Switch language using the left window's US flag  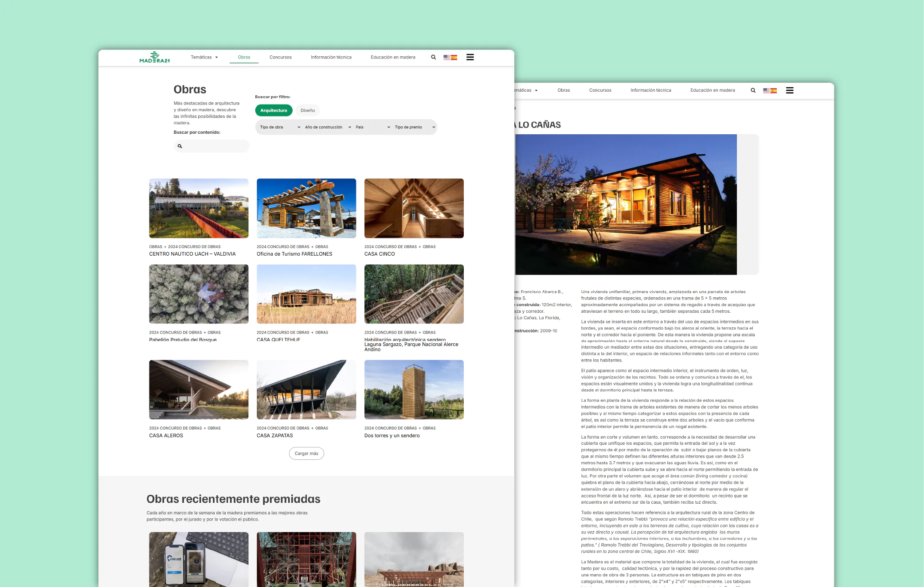pyautogui.click(x=446, y=57)
